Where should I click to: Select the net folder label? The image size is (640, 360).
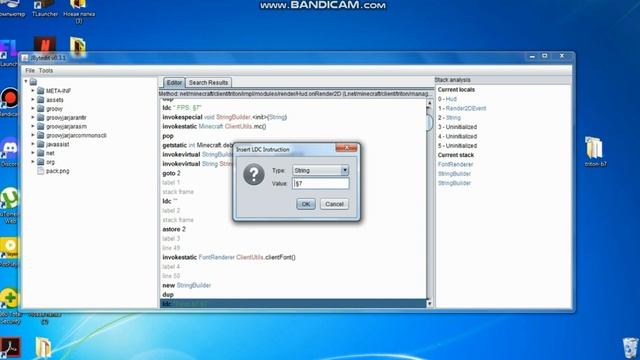point(50,153)
